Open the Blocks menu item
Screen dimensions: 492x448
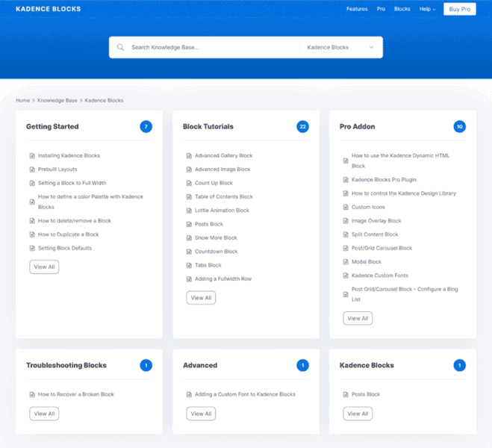402,9
